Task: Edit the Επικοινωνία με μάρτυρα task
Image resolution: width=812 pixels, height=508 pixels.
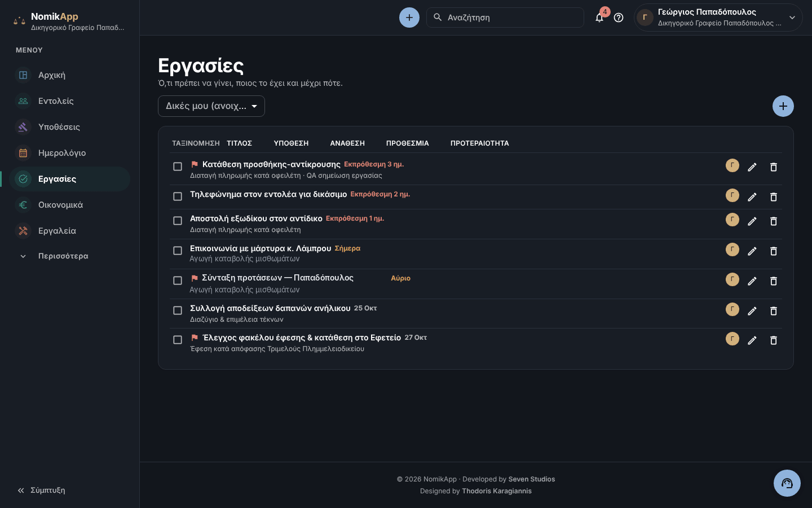Action: coord(752,251)
